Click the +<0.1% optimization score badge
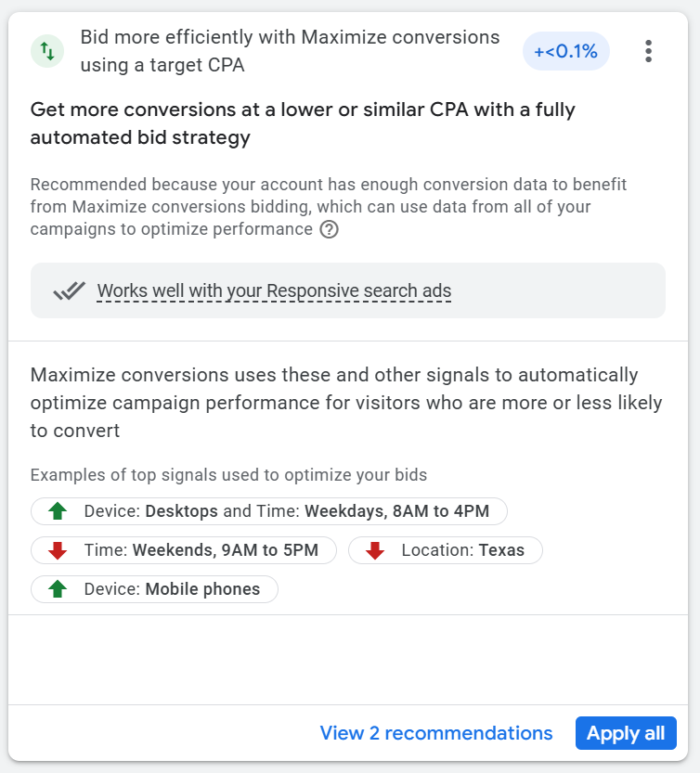Viewport: 700px width, 773px height. 565,51
